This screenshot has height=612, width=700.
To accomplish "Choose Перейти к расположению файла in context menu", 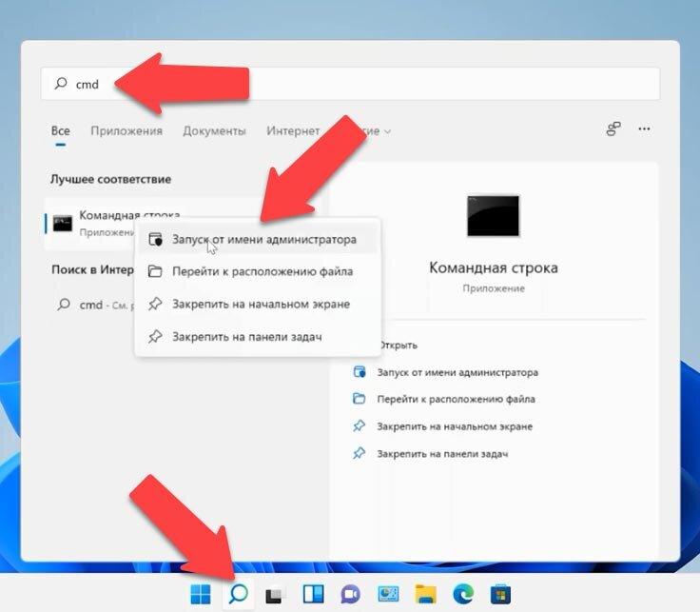I will [x=258, y=271].
